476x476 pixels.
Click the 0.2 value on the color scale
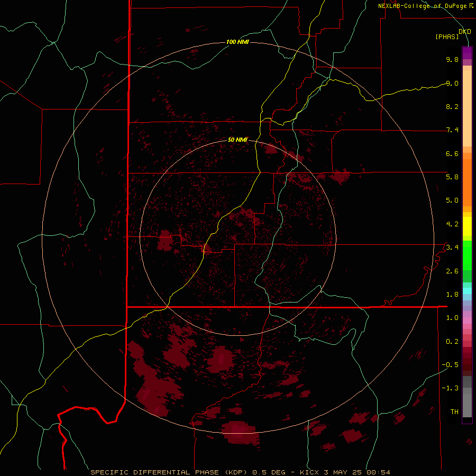click(452, 342)
